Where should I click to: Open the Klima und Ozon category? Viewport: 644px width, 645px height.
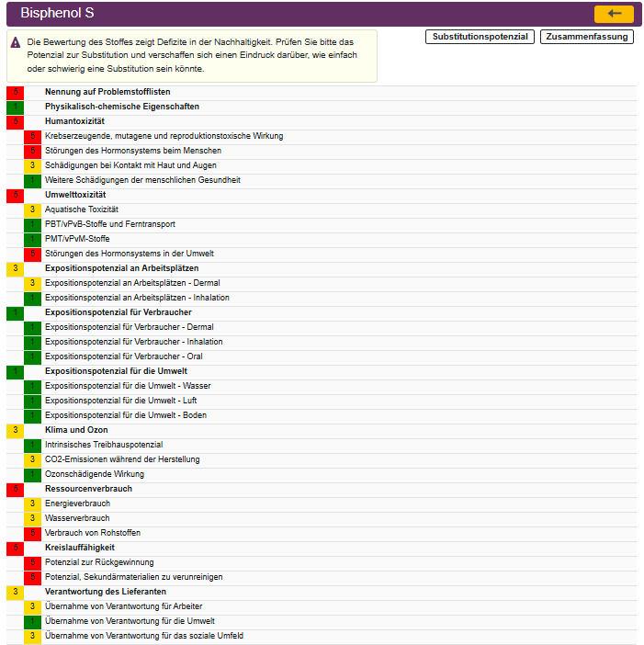(76, 430)
